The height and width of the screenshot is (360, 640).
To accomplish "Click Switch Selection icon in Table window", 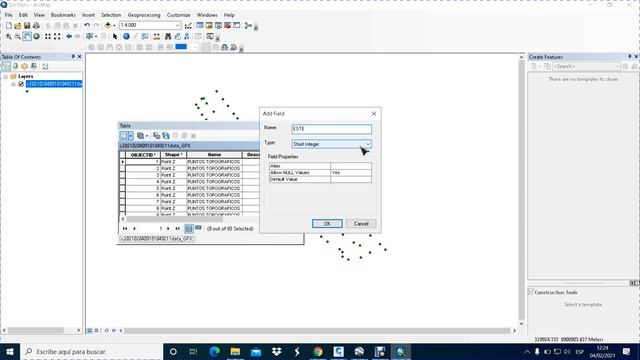I will [x=166, y=136].
